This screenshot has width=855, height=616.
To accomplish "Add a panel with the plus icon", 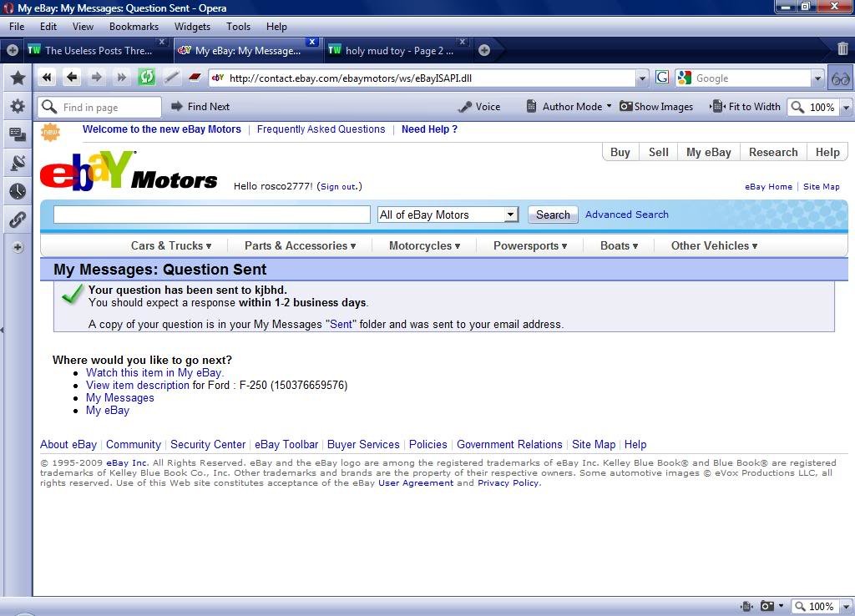I will [x=18, y=247].
